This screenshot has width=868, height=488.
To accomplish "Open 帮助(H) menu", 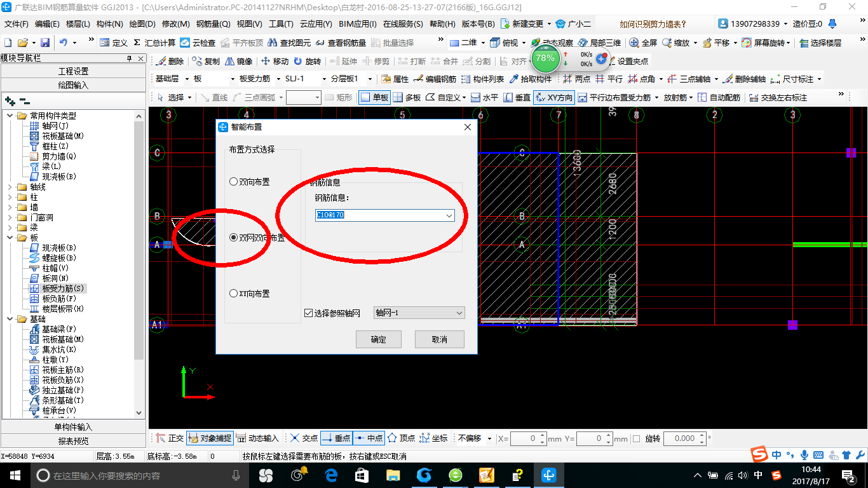I will click(442, 24).
